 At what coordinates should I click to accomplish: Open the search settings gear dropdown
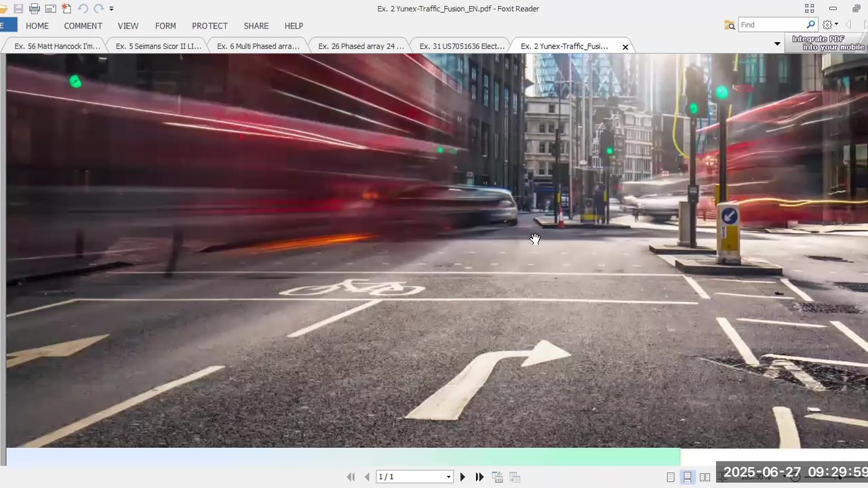[x=829, y=25]
